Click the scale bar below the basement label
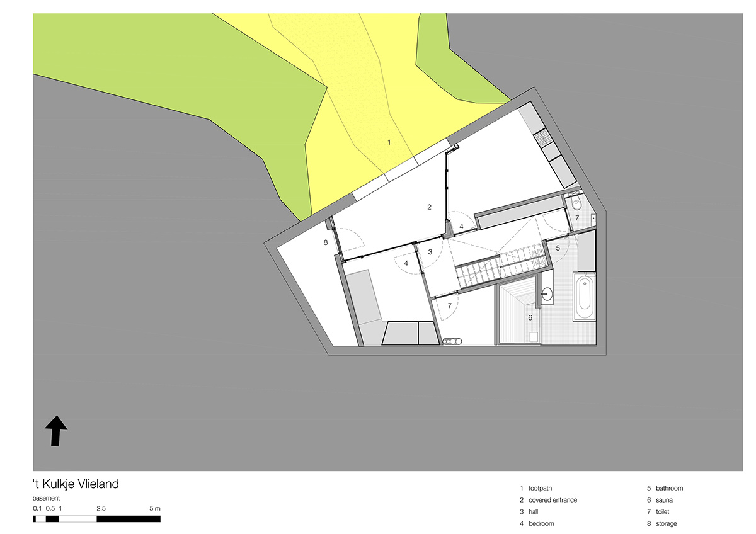Screen dimensions: 756x534 coord(97,519)
